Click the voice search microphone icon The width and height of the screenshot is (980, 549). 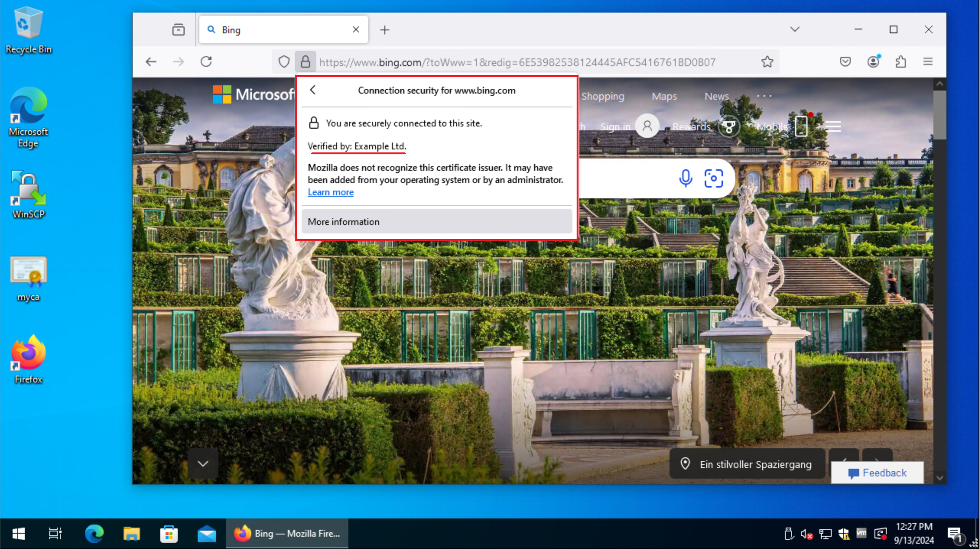(686, 178)
